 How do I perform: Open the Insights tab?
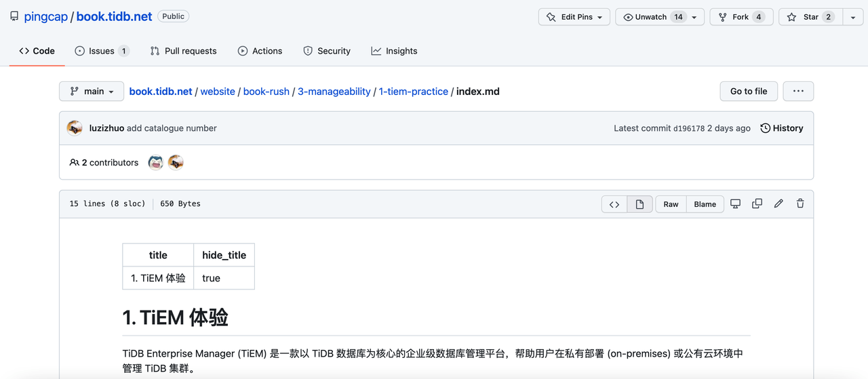click(x=394, y=51)
